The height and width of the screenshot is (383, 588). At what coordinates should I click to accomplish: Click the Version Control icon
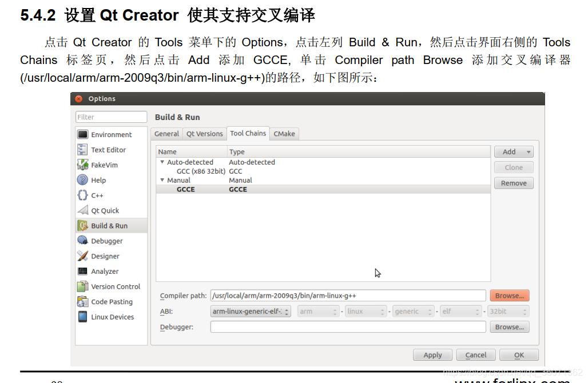(x=82, y=286)
